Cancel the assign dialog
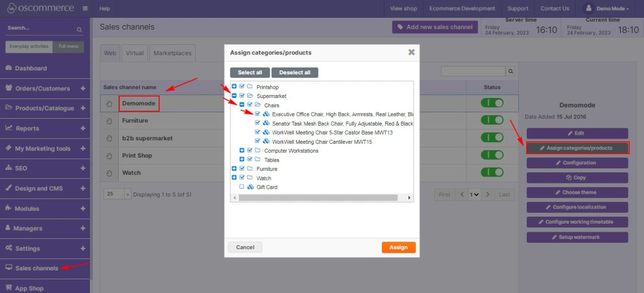Viewport: 644px width, 293px height. coord(245,247)
